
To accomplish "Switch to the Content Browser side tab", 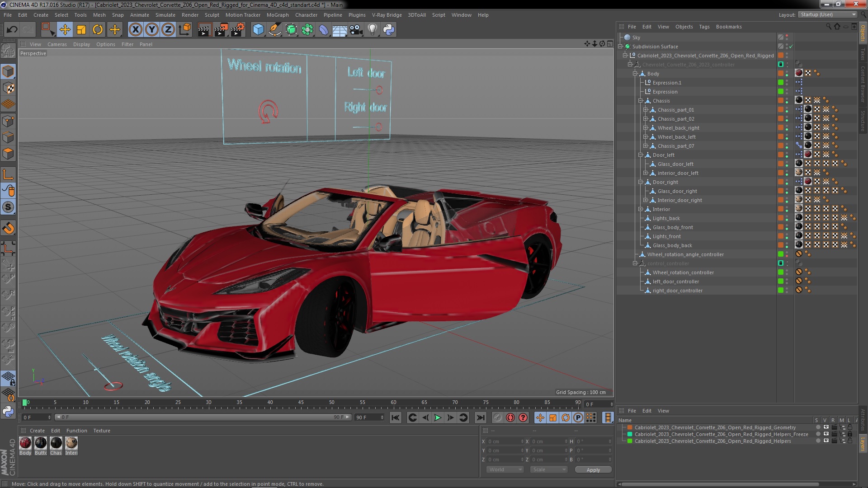I will (863, 84).
